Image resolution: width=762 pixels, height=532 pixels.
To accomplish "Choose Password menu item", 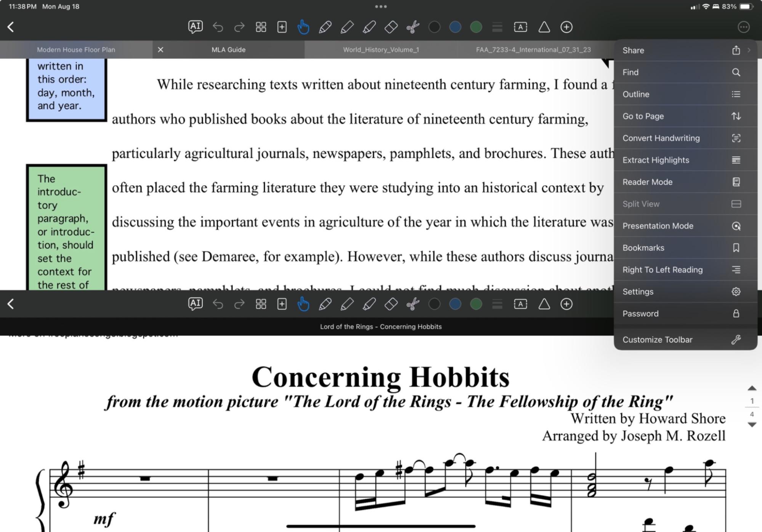I will (685, 314).
